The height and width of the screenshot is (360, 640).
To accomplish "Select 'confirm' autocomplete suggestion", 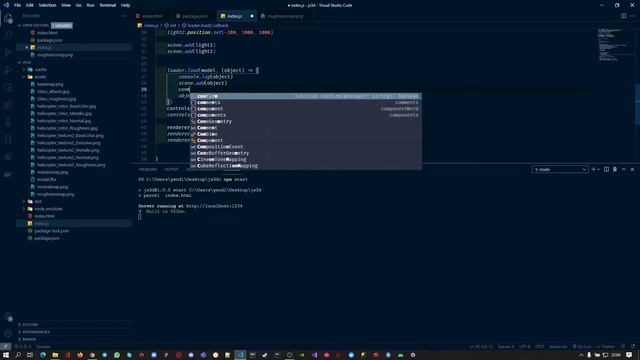I will [x=305, y=96].
